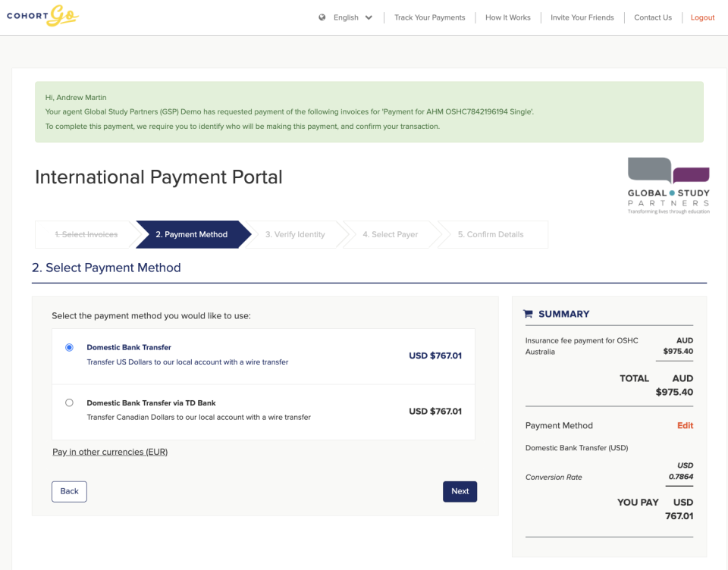Screen dimensions: 728x570
Task: Go to step 1 Select Invoices
Action: [x=86, y=234]
